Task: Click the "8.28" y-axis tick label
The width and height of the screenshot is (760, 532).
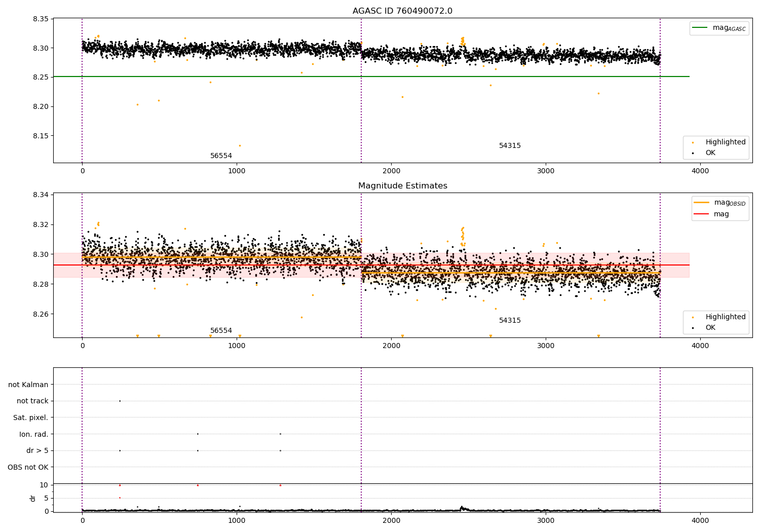Action: tap(41, 284)
